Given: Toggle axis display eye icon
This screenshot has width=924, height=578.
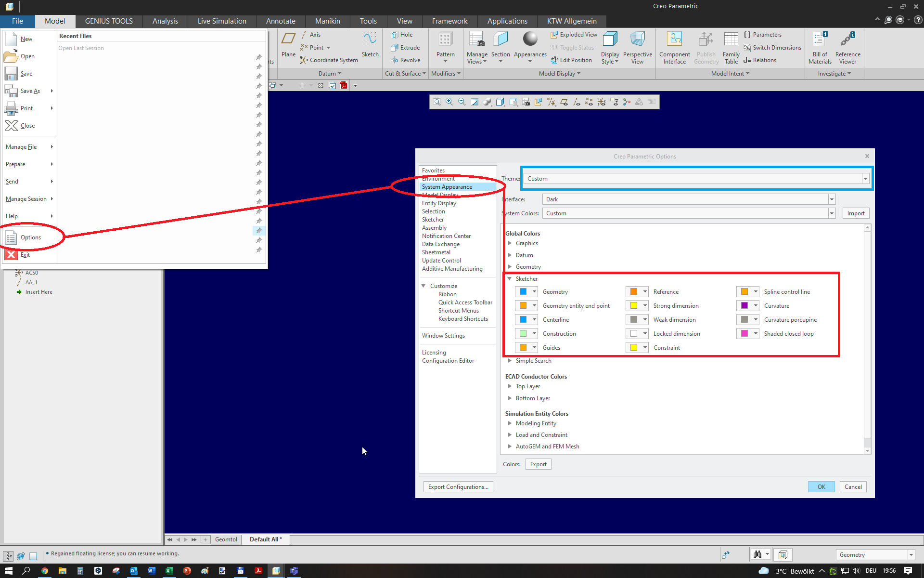Looking at the screenshot, I should click(x=577, y=102).
